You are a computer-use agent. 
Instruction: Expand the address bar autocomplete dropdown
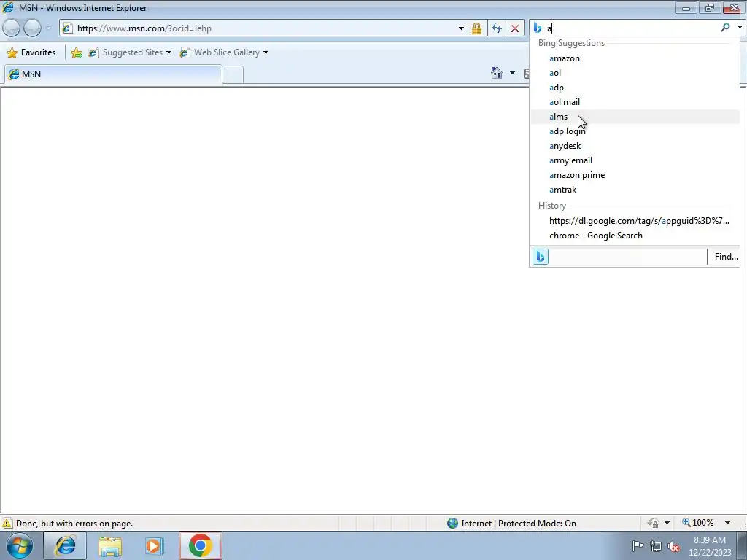[x=461, y=28]
